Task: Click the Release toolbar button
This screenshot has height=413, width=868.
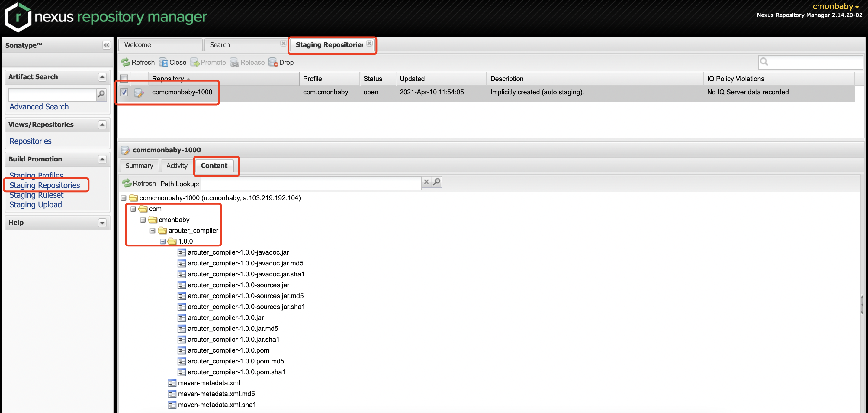Action: [247, 62]
